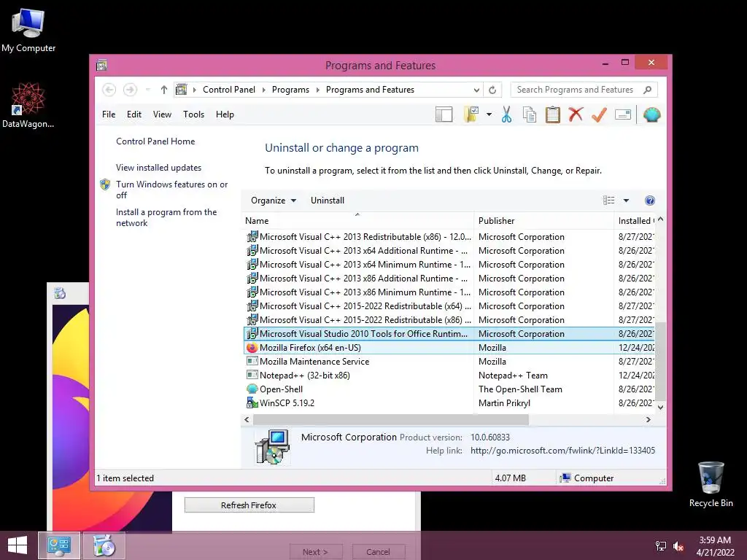Open Turn Windows features on or off
The height and width of the screenshot is (560, 747).
(x=171, y=190)
